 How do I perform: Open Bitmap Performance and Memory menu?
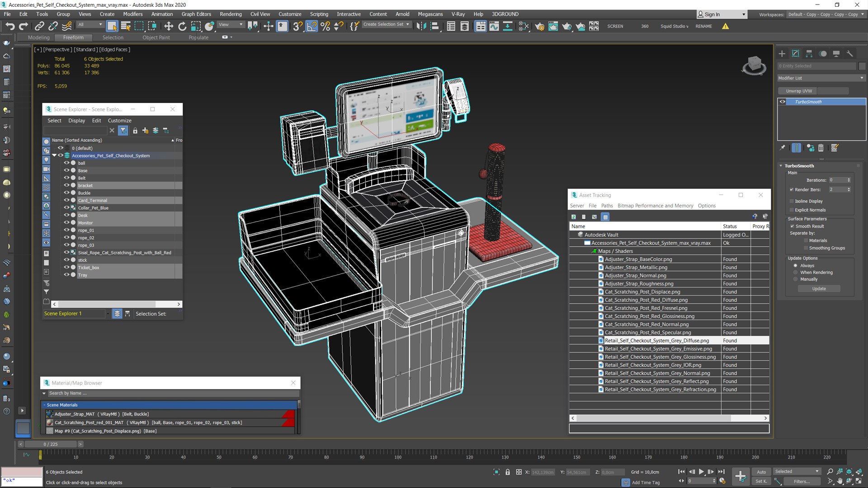(x=655, y=206)
